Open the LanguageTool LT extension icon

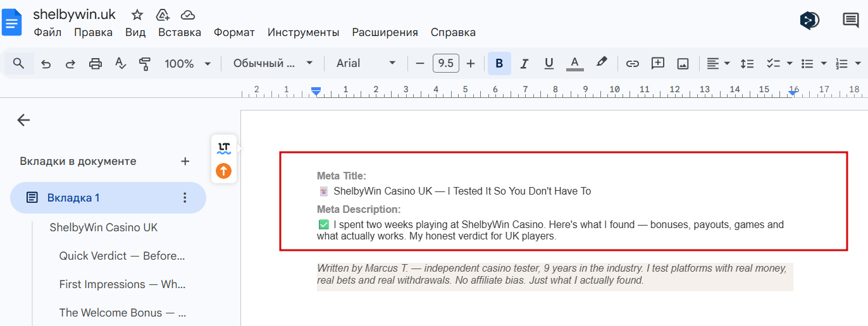(x=224, y=148)
